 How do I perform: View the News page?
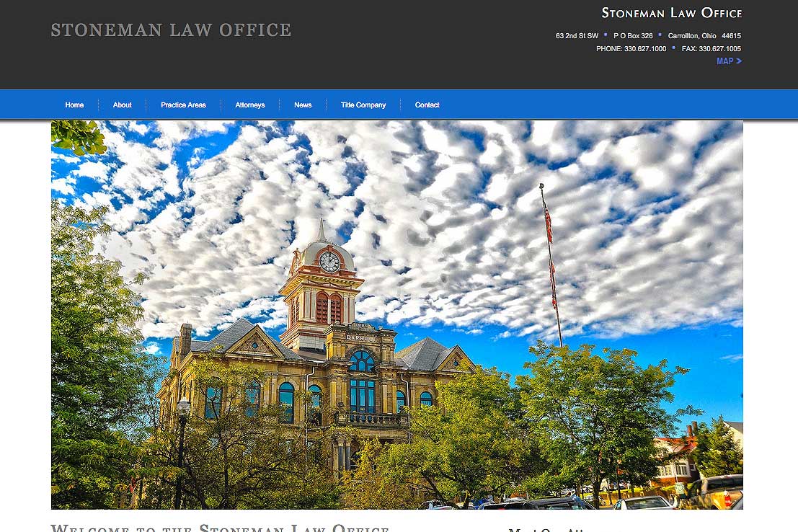pyautogui.click(x=303, y=105)
